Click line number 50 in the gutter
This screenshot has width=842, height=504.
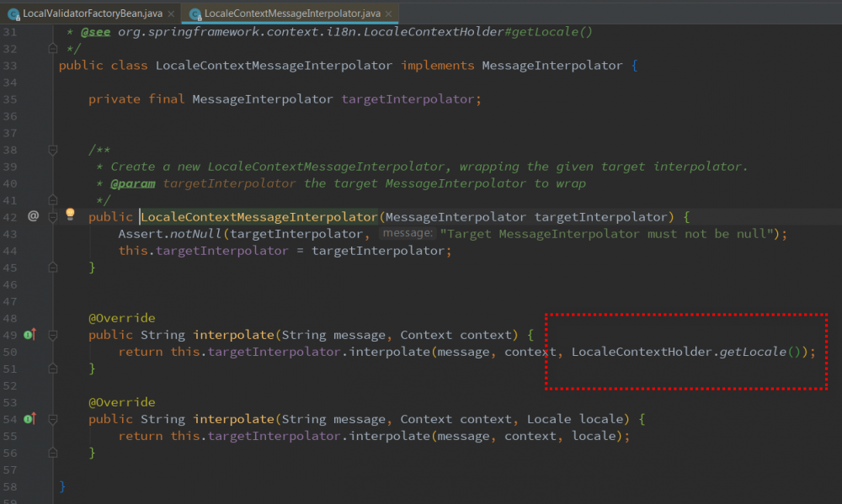pos(9,352)
